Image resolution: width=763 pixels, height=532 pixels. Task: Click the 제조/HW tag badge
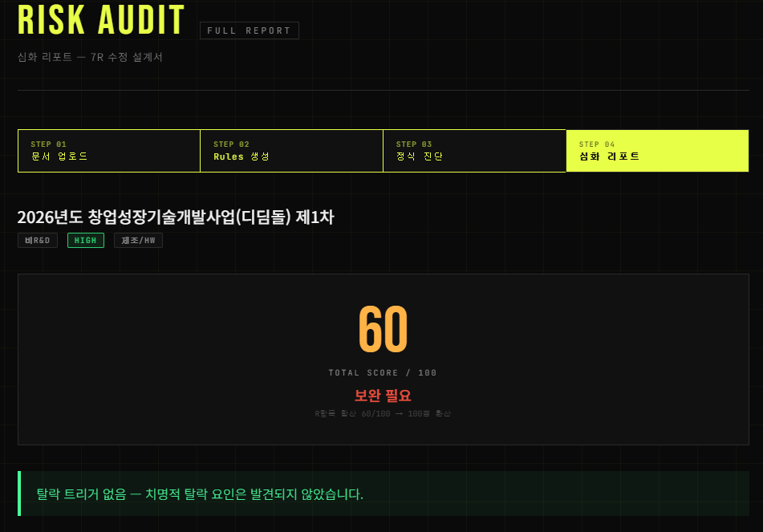click(x=138, y=241)
